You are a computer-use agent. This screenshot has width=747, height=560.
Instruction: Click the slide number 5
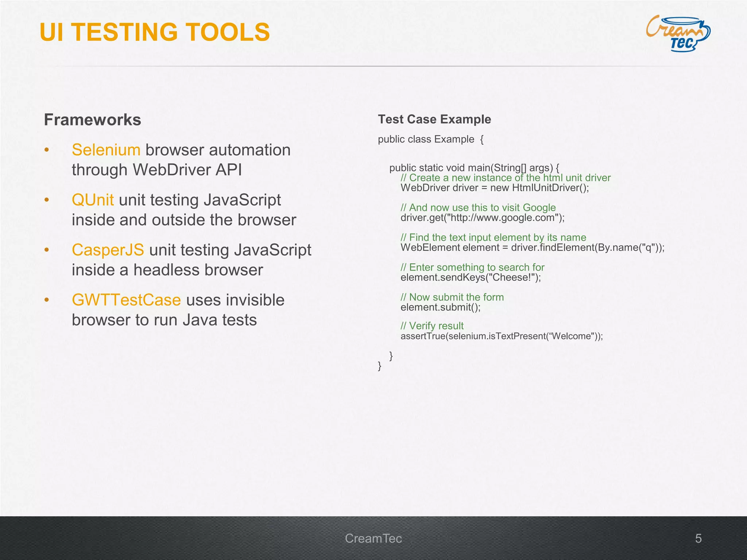[698, 538]
